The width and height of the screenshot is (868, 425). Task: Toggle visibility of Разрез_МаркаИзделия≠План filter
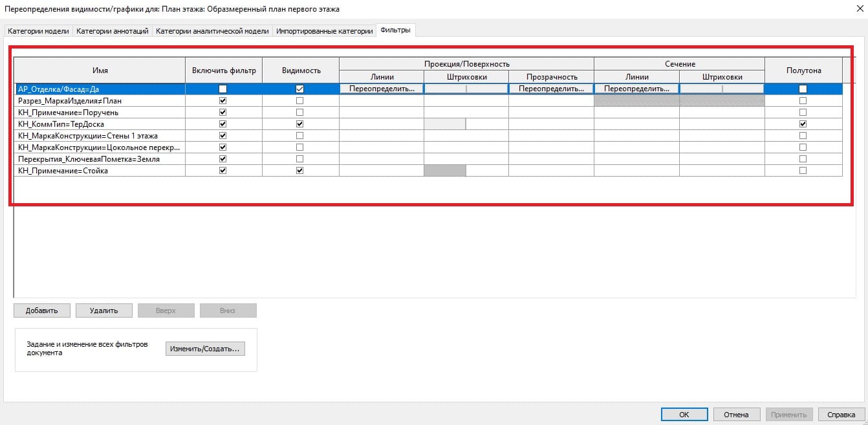click(299, 101)
